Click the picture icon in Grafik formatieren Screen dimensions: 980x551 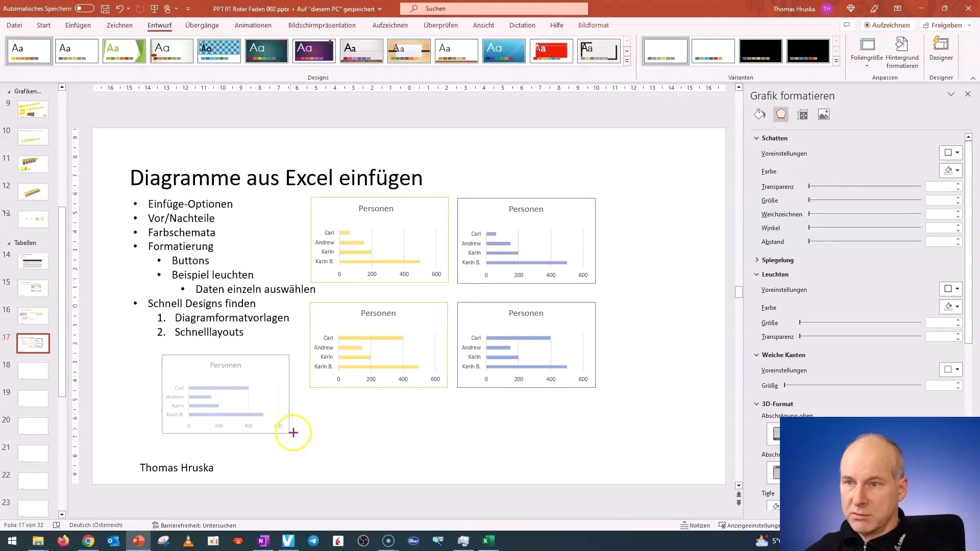pyautogui.click(x=823, y=114)
